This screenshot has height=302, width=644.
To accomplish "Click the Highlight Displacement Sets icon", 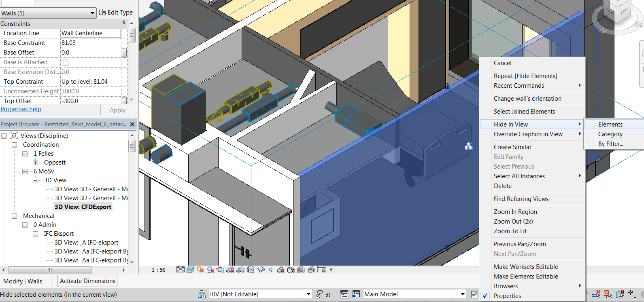I will click(x=311, y=270).
